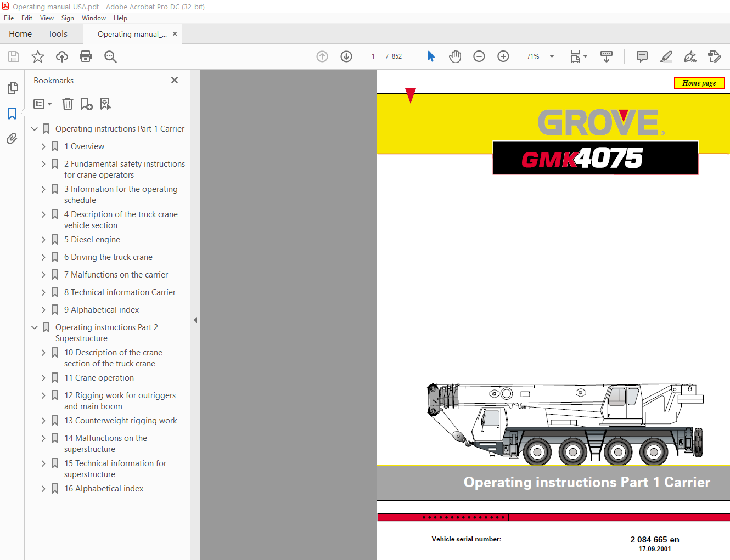Click the find current bookmark icon
The image size is (730, 560).
pos(105,104)
